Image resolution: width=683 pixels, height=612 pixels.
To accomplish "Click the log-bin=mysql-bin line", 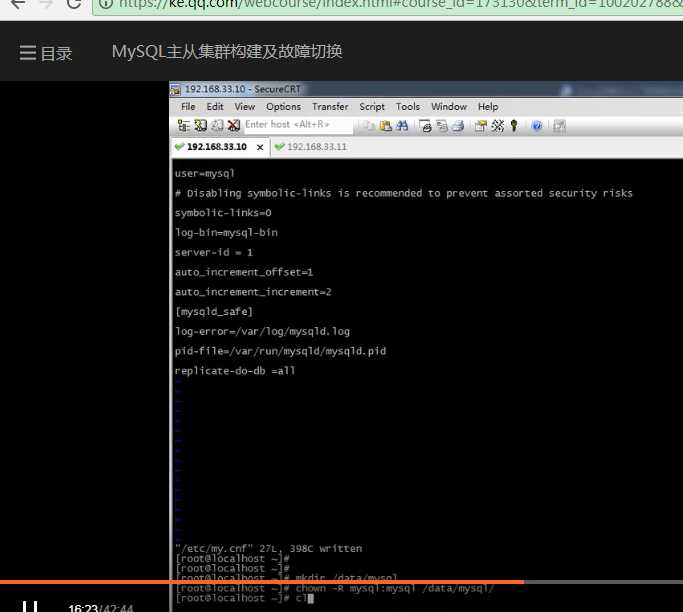I will (x=226, y=233).
